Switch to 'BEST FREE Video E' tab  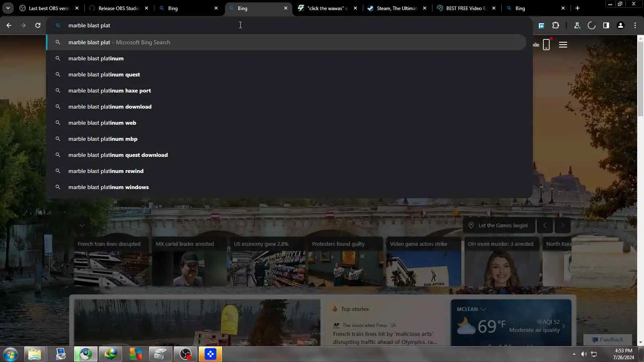pos(466,8)
